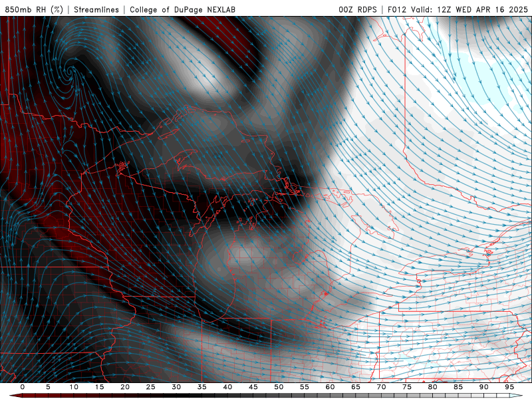The height and width of the screenshot is (399, 532).
Task: Click the '25' value on the color scale
Action: pos(151,387)
